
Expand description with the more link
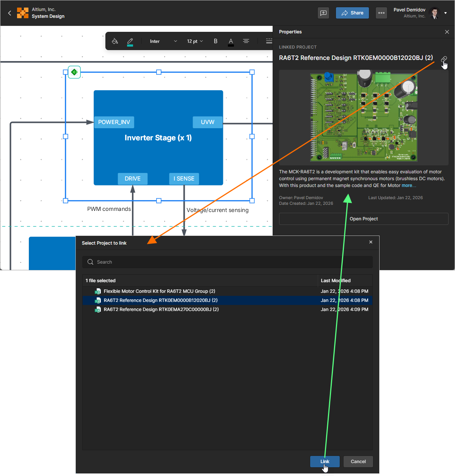point(409,185)
